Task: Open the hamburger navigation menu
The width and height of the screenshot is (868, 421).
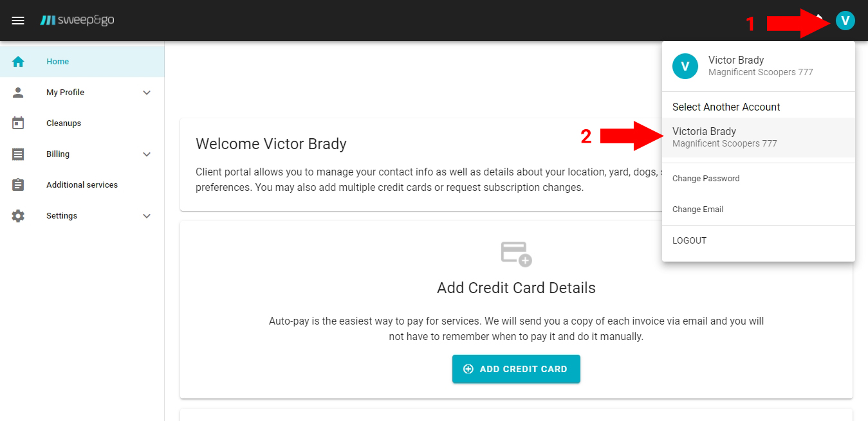Action: click(x=18, y=21)
